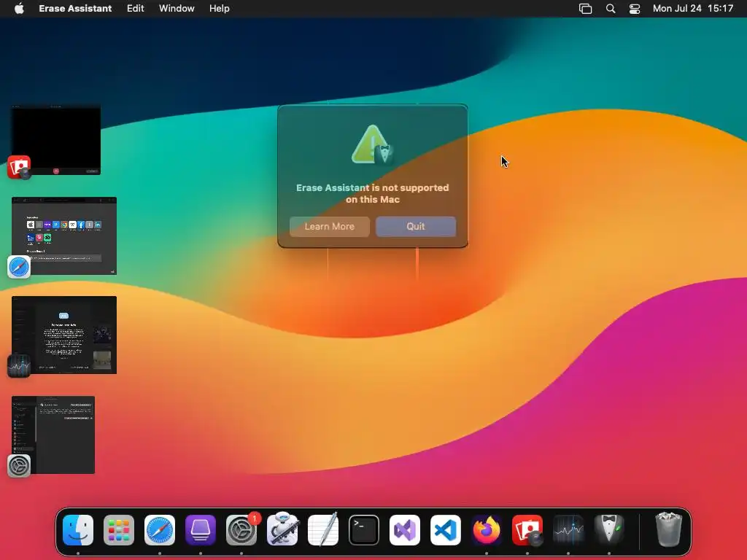This screenshot has height=560, width=747.
Task: Launch Safari from the Dock
Action: point(160,530)
